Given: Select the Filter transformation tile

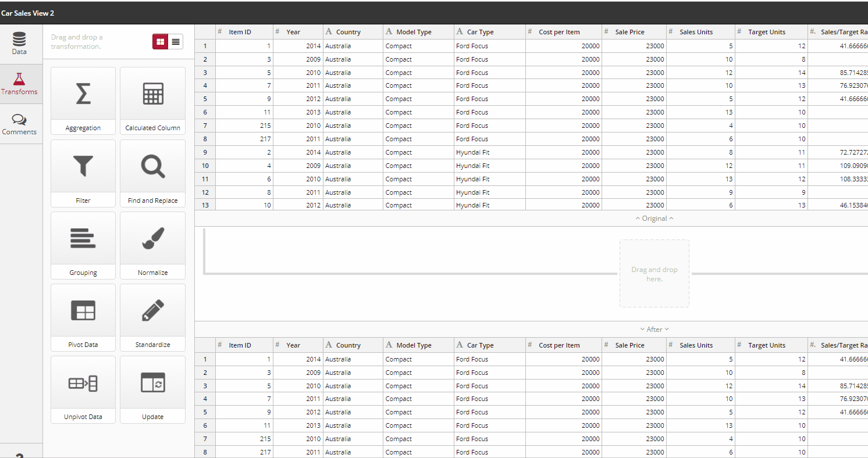Looking at the screenshot, I should click(83, 173).
